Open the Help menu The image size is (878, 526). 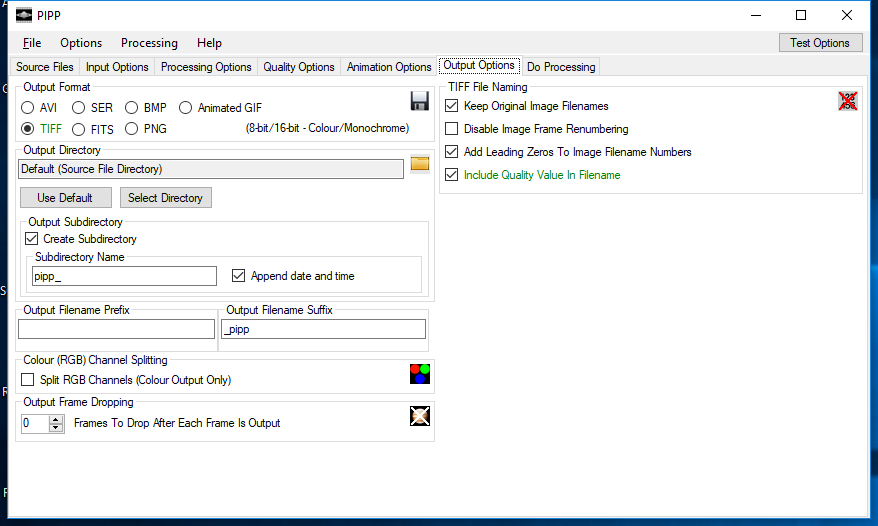pos(209,43)
